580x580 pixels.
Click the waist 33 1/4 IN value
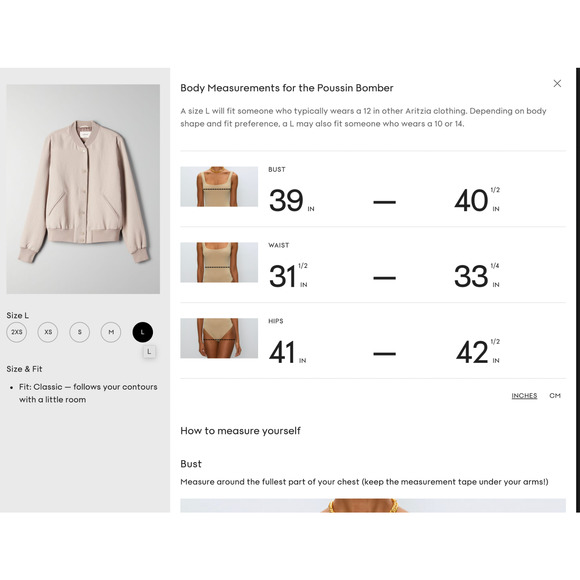[477, 276]
